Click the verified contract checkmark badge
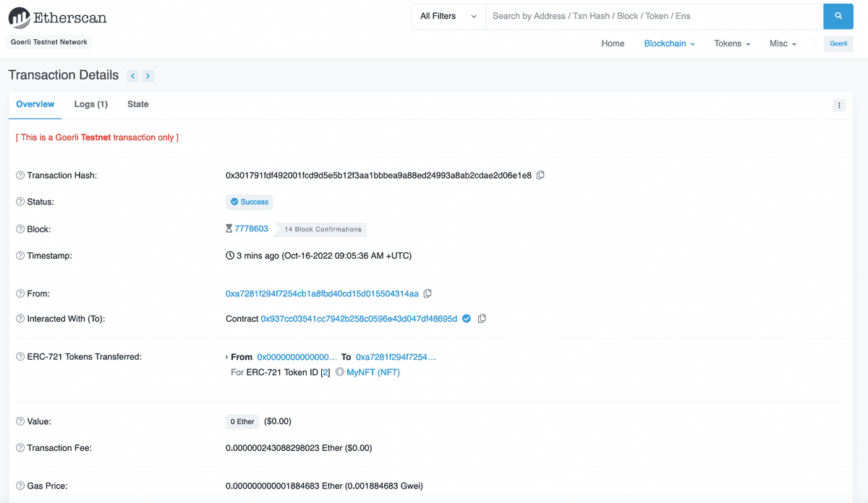The image size is (868, 503). click(467, 318)
